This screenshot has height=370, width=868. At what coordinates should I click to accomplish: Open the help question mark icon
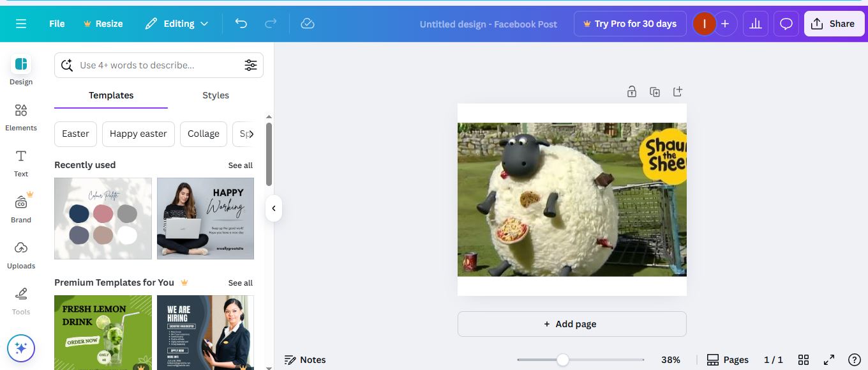point(855,360)
